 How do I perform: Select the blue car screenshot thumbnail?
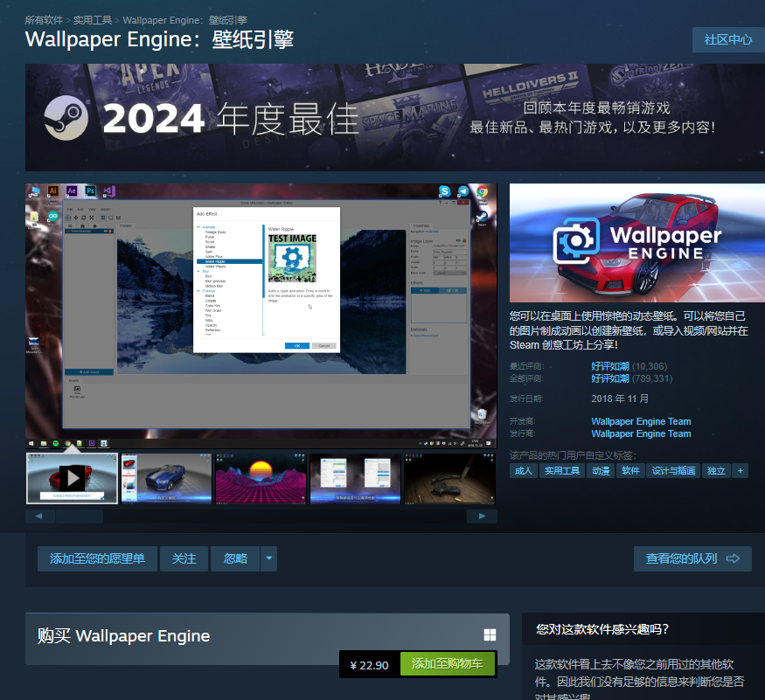(165, 478)
